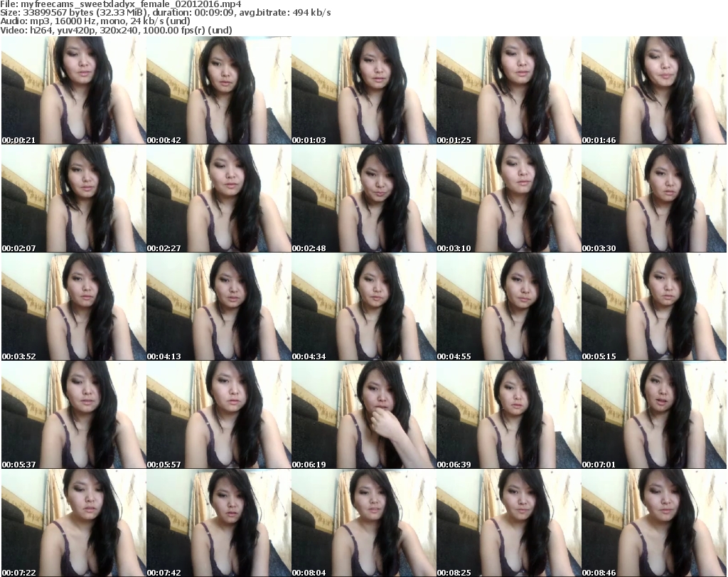Open the thumbnail stamped 00:00:21
The height and width of the screenshot is (577, 728).
coord(74,90)
